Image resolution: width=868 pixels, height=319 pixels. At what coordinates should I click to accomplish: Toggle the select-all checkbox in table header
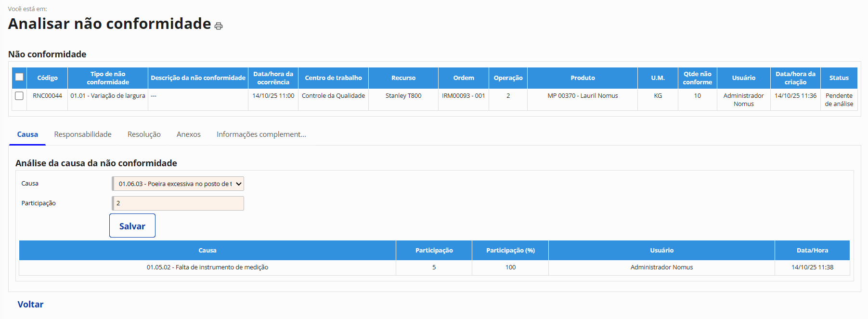coord(19,77)
